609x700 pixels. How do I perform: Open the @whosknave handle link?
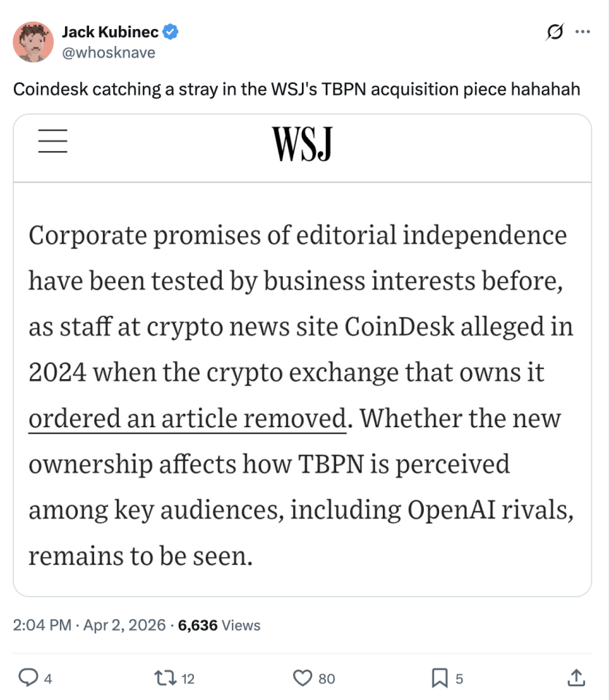click(x=108, y=52)
